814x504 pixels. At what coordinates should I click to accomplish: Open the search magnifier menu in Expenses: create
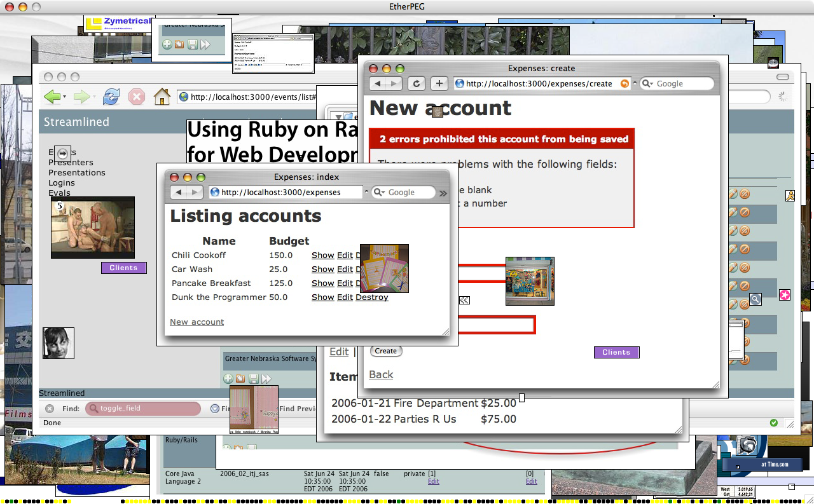pyautogui.click(x=647, y=83)
